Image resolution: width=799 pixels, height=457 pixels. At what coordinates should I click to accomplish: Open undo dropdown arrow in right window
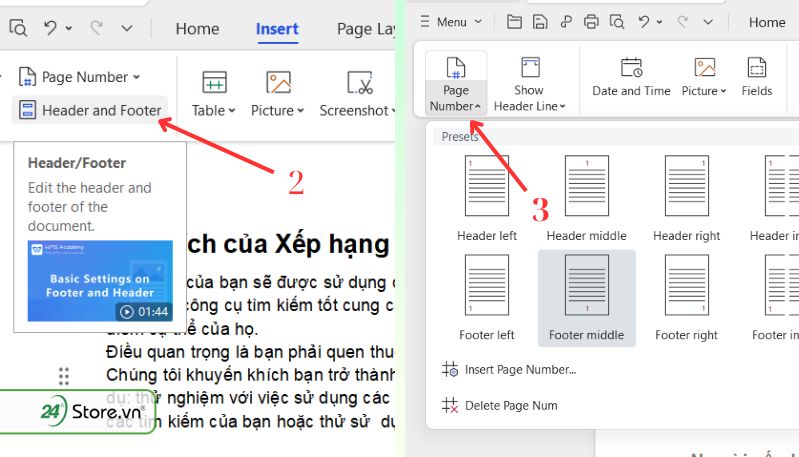pos(659,22)
